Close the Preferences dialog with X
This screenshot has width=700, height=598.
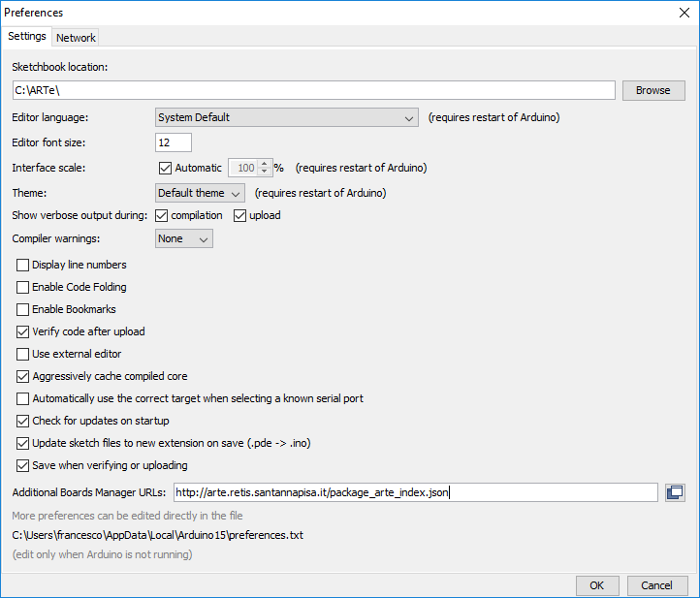684,13
